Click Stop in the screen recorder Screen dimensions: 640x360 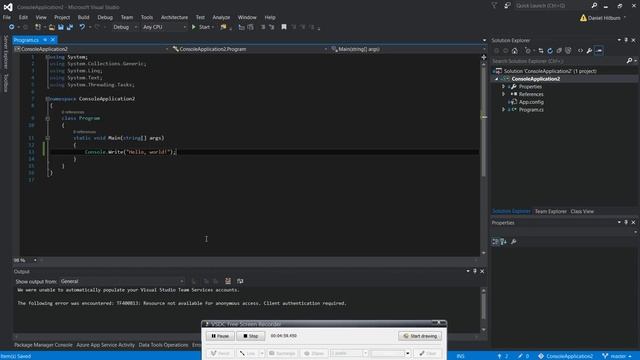(251, 336)
